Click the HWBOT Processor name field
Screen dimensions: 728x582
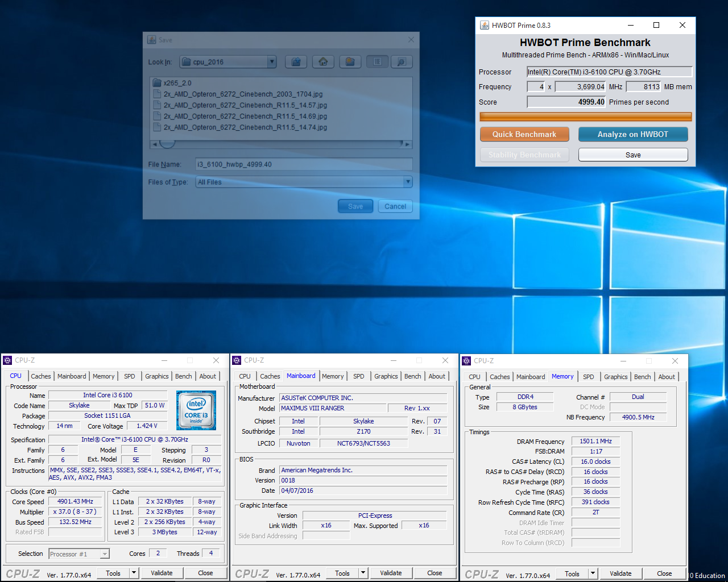(x=609, y=72)
